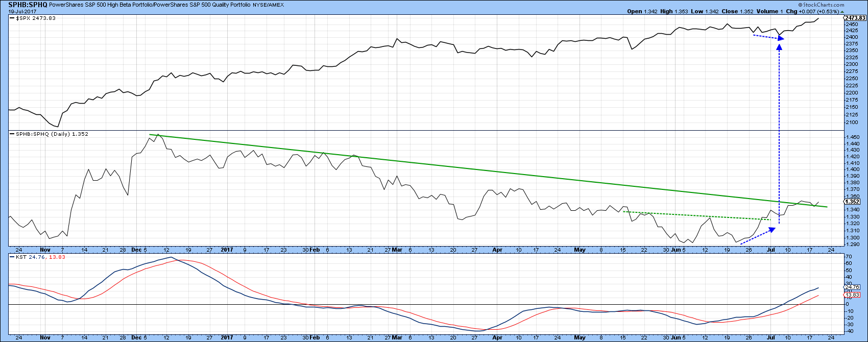Click the 1.352 ratio tag on the right axis
Image resolution: width=868 pixels, height=342 pixels.
pyautogui.click(x=853, y=202)
